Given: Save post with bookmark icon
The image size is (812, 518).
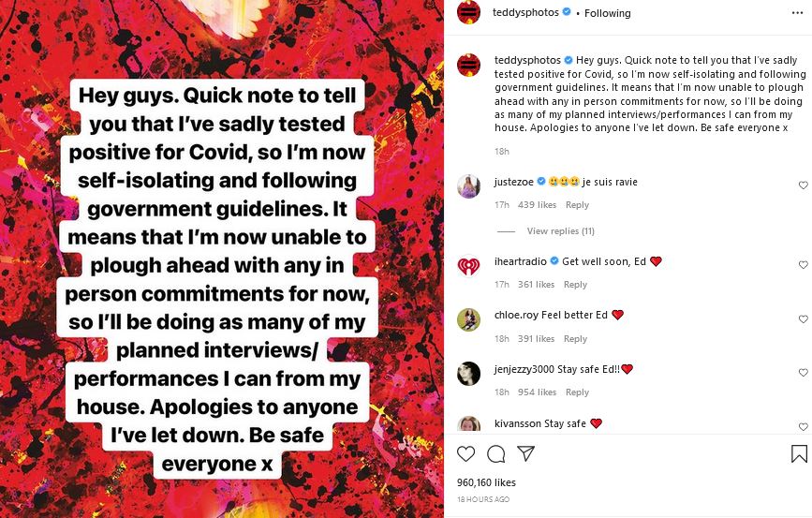Looking at the screenshot, I should (x=799, y=454).
